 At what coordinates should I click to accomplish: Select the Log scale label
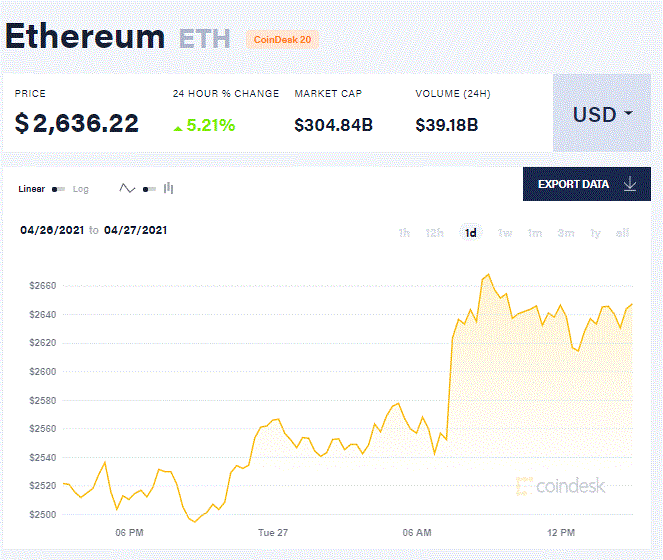click(x=80, y=189)
